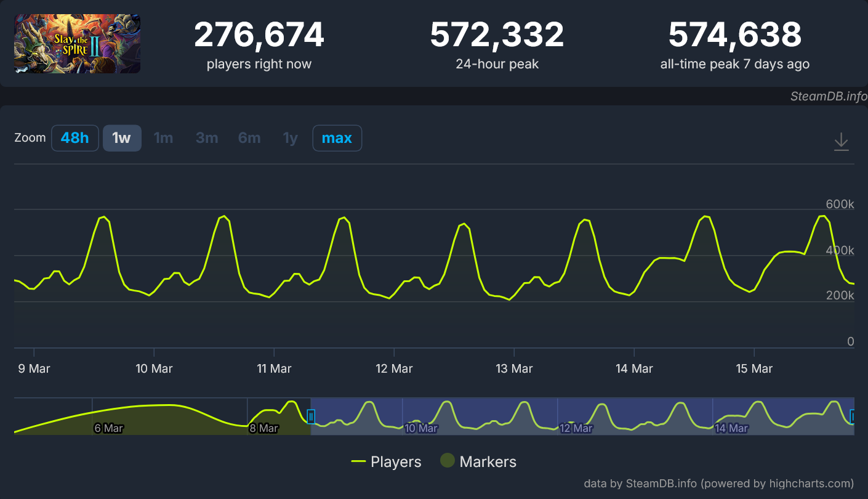Click the 12 Mar label in the navigator

(576, 428)
